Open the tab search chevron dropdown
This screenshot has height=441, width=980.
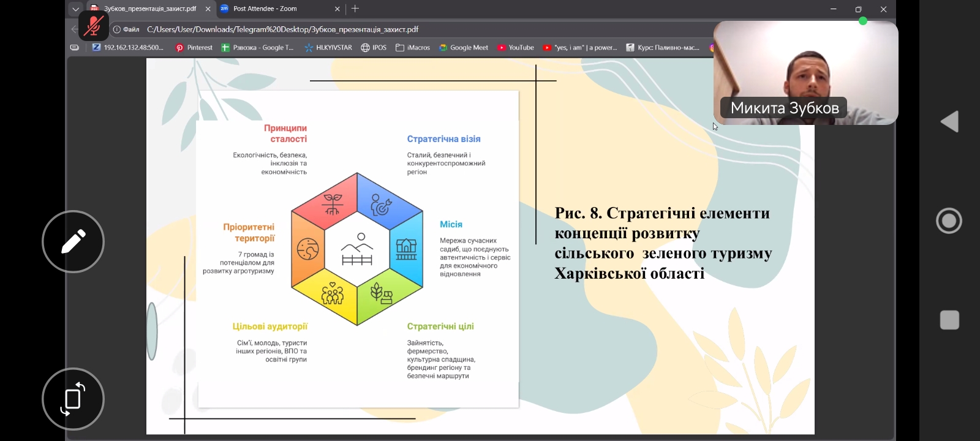[x=75, y=9]
